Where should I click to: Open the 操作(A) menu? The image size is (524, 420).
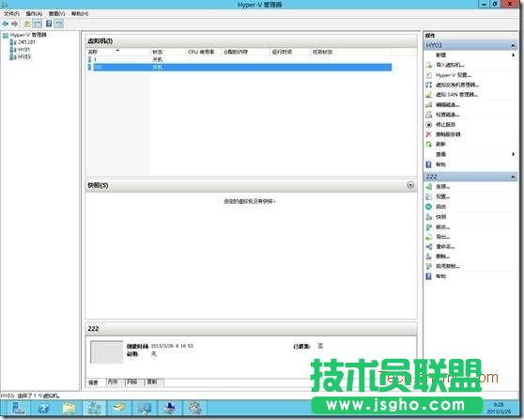click(x=34, y=14)
